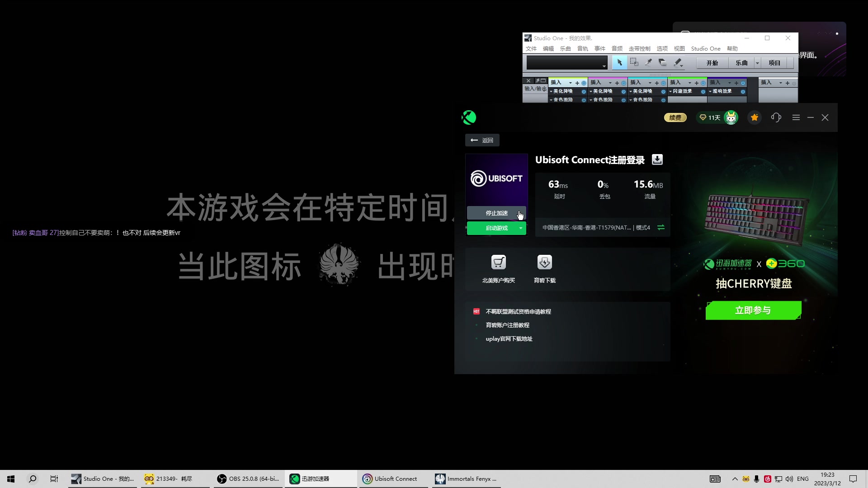Viewport: 868px width, 488px height.
Task: Click the Xunyou accelerator logo
Action: pos(469,117)
